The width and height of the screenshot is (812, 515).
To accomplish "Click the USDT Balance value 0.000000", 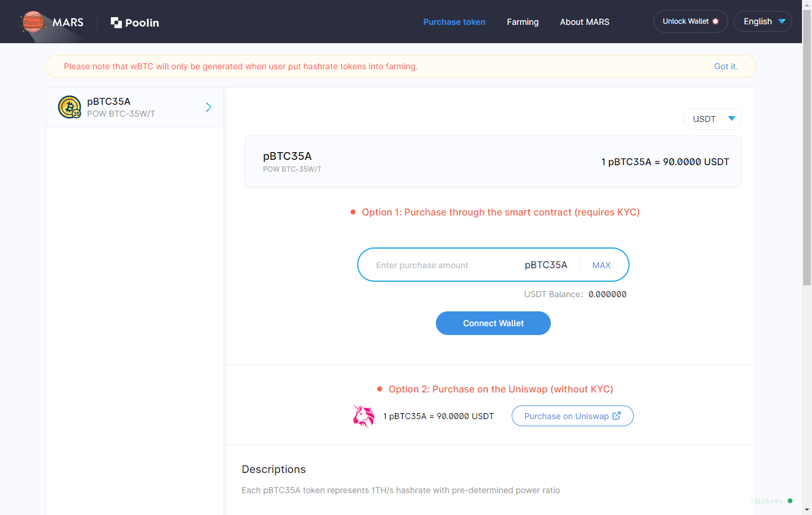I will click(607, 294).
